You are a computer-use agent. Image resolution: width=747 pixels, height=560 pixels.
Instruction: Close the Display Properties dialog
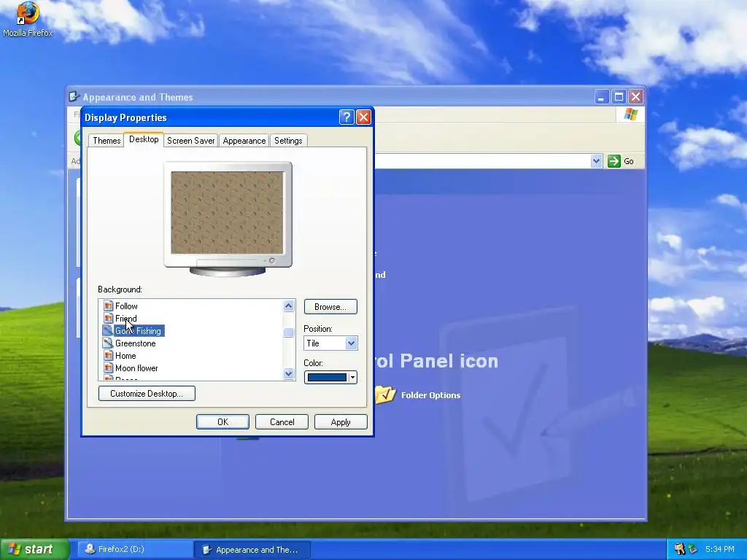click(x=363, y=117)
